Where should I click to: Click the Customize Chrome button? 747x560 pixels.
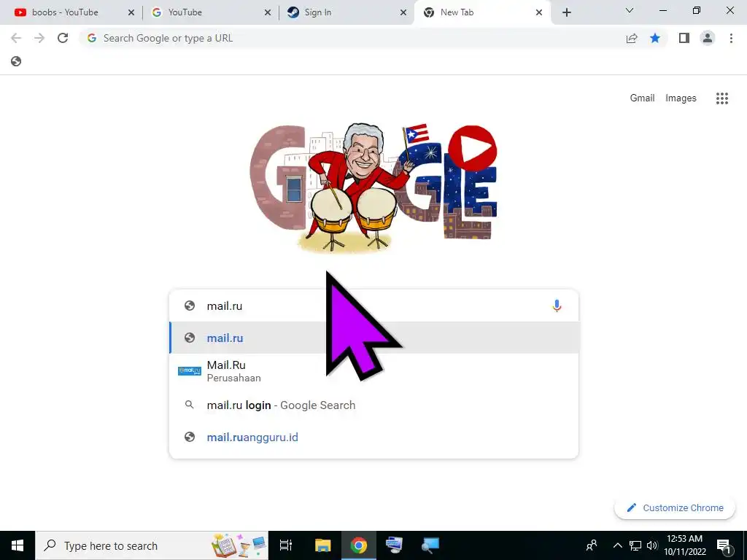[675, 507]
